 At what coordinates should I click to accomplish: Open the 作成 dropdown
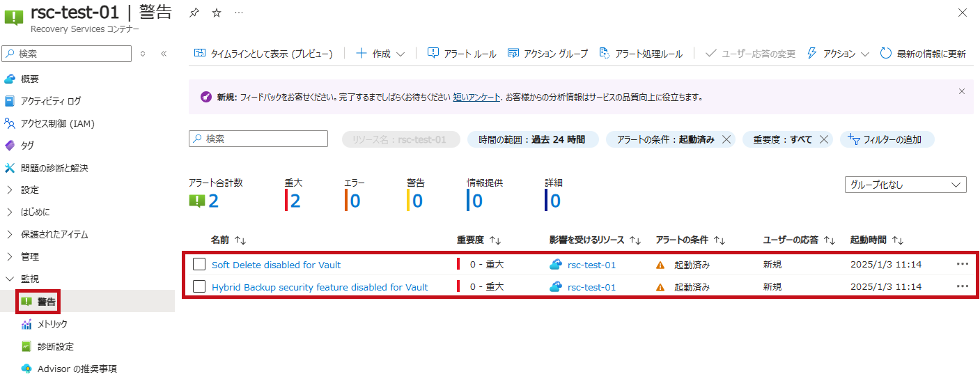[380, 54]
